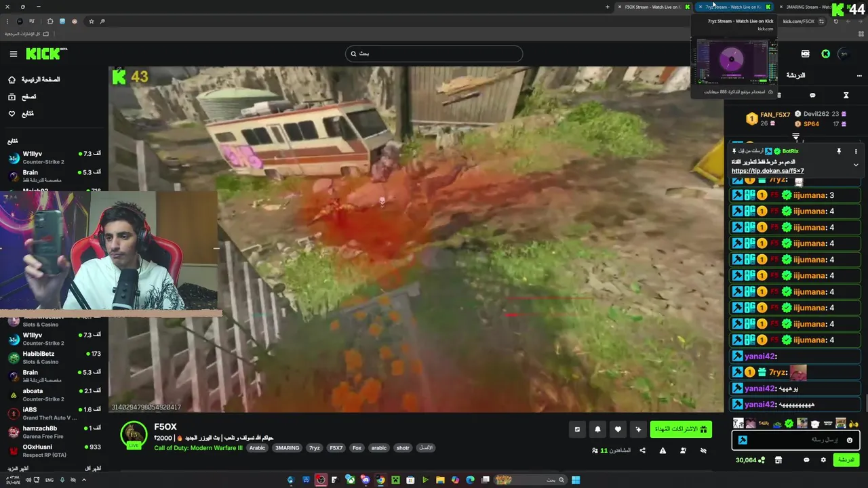Click the green gift subscriptions button
The height and width of the screenshot is (488, 868).
[681, 429]
